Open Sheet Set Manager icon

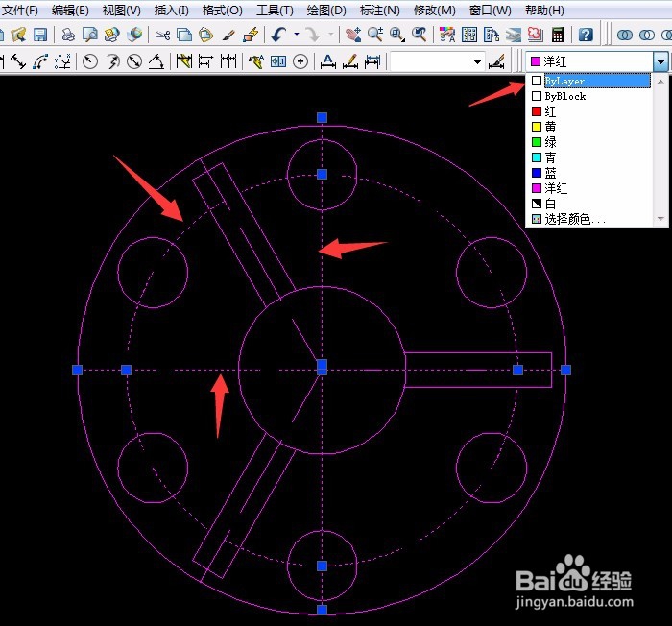[513, 35]
